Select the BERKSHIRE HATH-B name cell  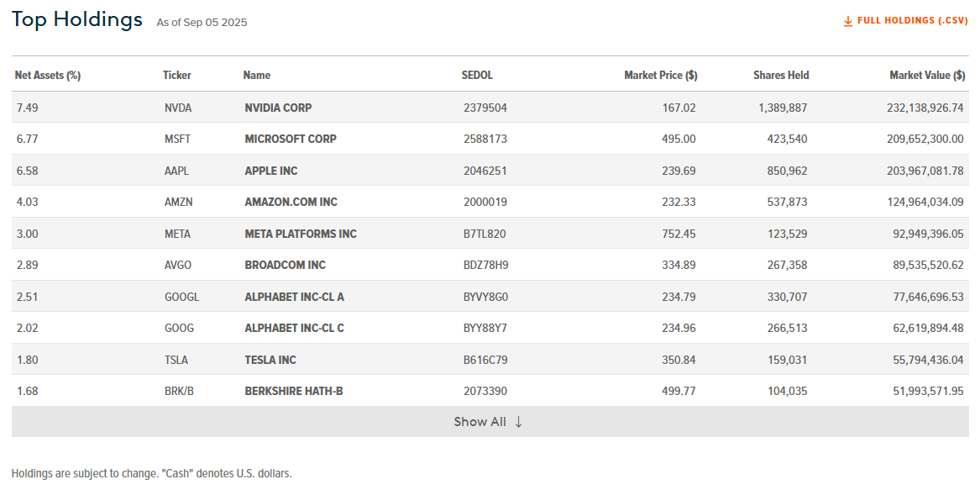294,391
